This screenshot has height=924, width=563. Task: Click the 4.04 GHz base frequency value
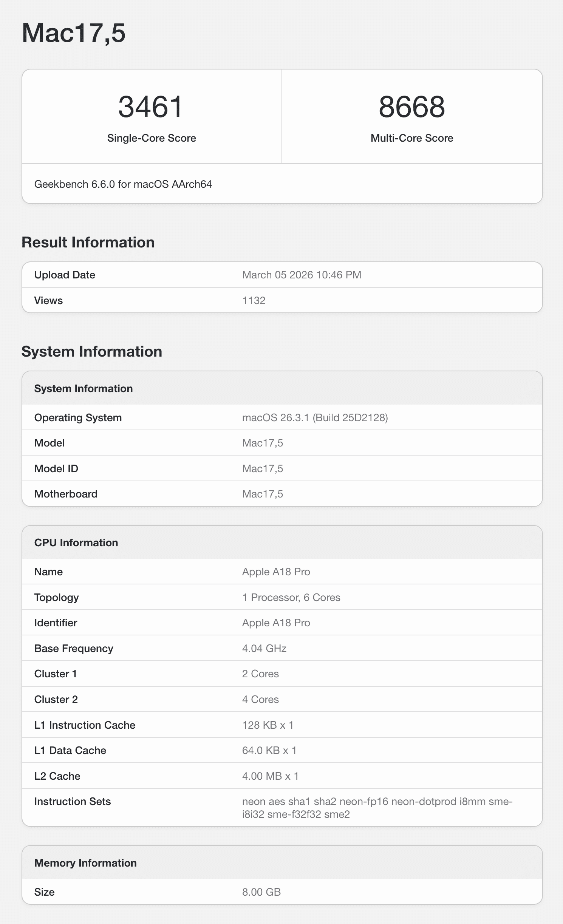(x=264, y=649)
